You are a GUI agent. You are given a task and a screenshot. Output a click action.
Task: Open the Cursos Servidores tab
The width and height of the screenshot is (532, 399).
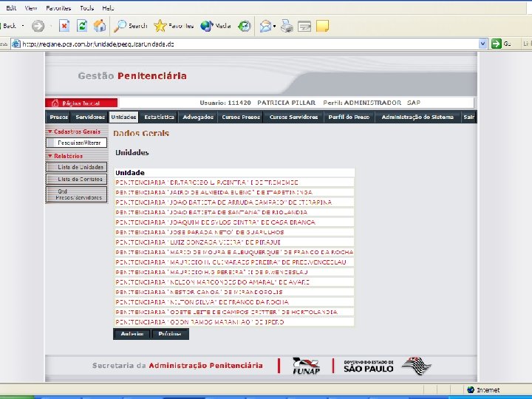(x=293, y=117)
